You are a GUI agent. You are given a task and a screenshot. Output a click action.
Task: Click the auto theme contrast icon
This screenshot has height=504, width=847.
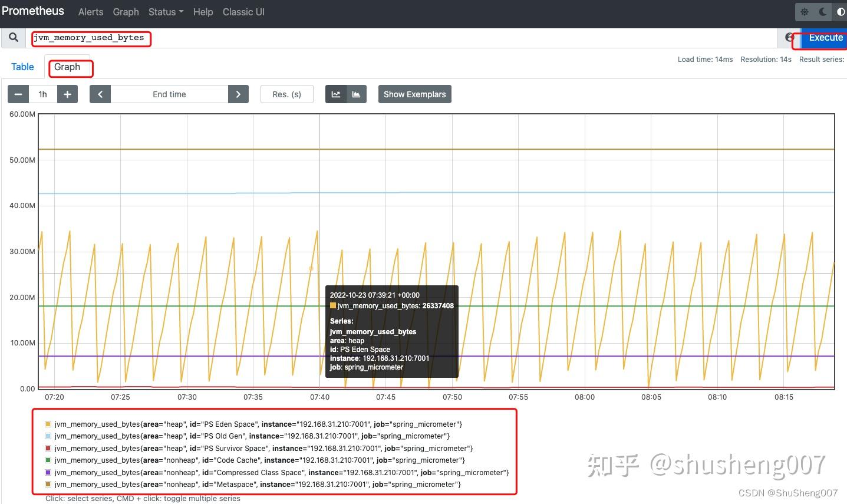(839, 11)
